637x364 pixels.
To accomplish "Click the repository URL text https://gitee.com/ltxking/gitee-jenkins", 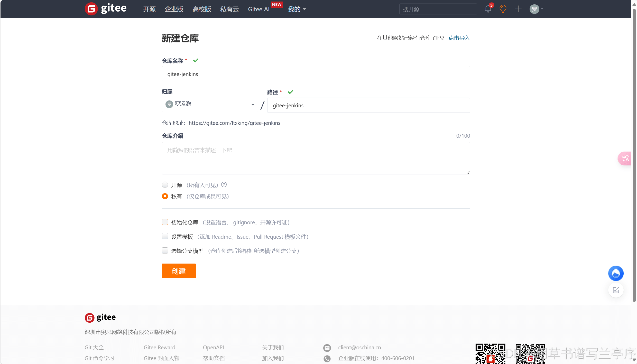I will point(234,123).
